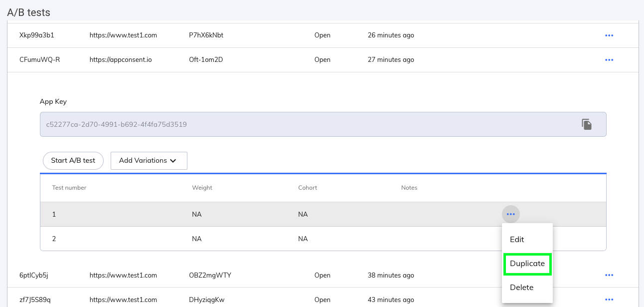Image resolution: width=644 pixels, height=307 pixels.
Task: Select the test number 2 variation row
Action: (x=249, y=239)
